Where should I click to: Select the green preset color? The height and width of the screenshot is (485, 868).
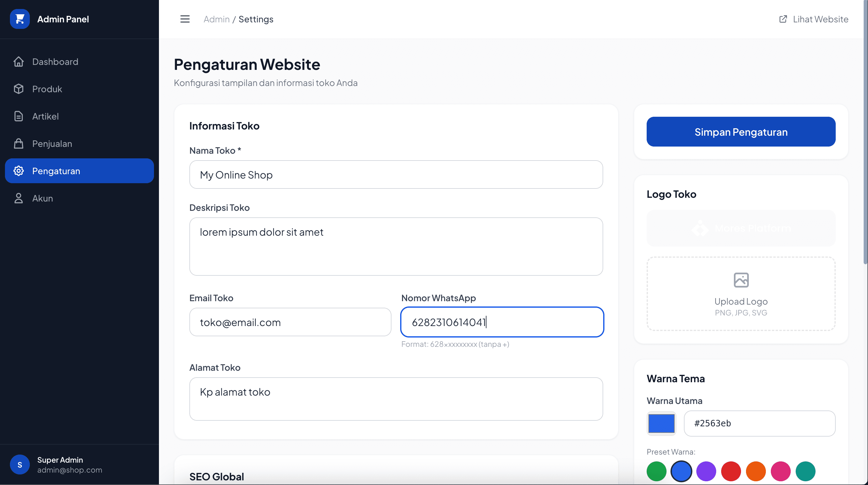(x=656, y=471)
